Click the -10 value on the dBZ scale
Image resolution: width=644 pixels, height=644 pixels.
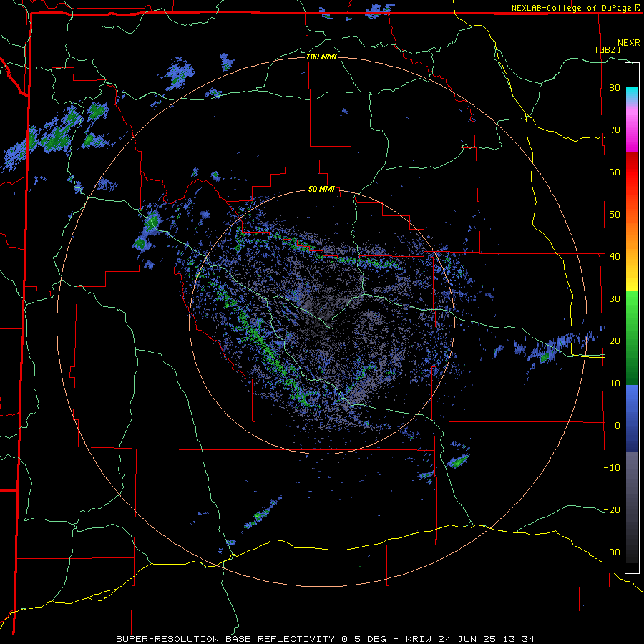coord(612,468)
